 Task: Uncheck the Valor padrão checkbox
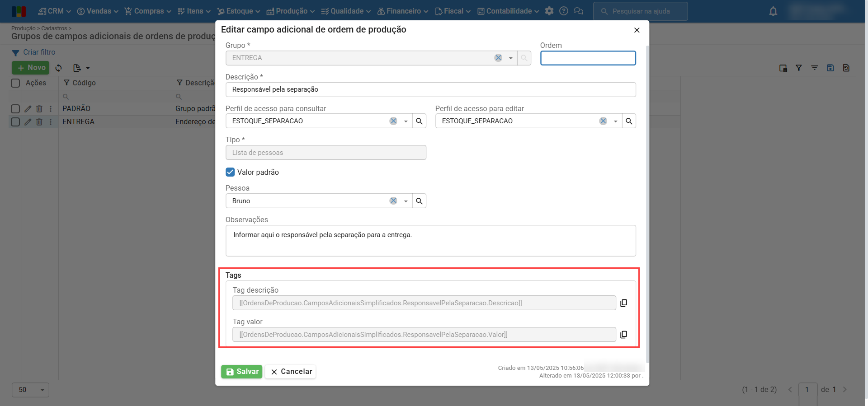point(230,172)
